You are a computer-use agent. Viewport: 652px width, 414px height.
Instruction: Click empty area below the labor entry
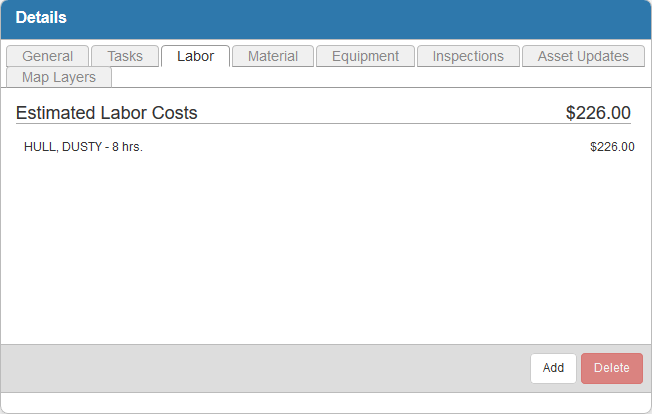tap(325, 250)
